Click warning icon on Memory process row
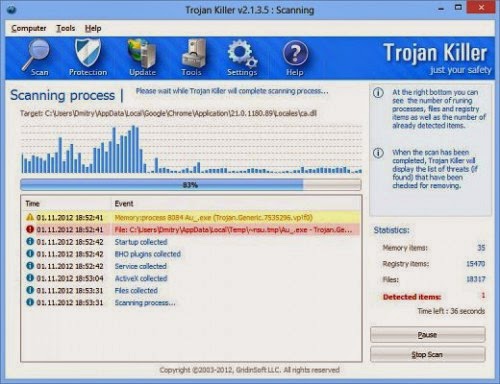Image resolution: width=500 pixels, height=384 pixels. pos(30,217)
